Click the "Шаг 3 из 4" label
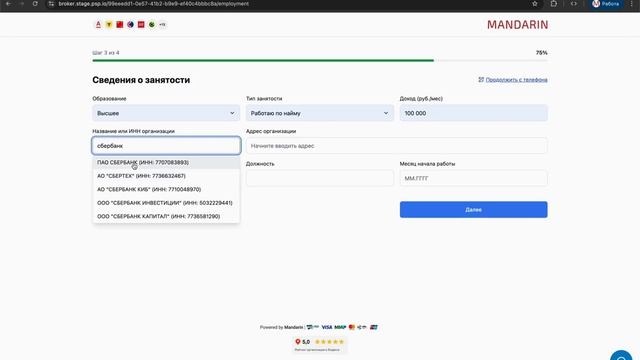The image size is (640, 360). click(x=106, y=53)
